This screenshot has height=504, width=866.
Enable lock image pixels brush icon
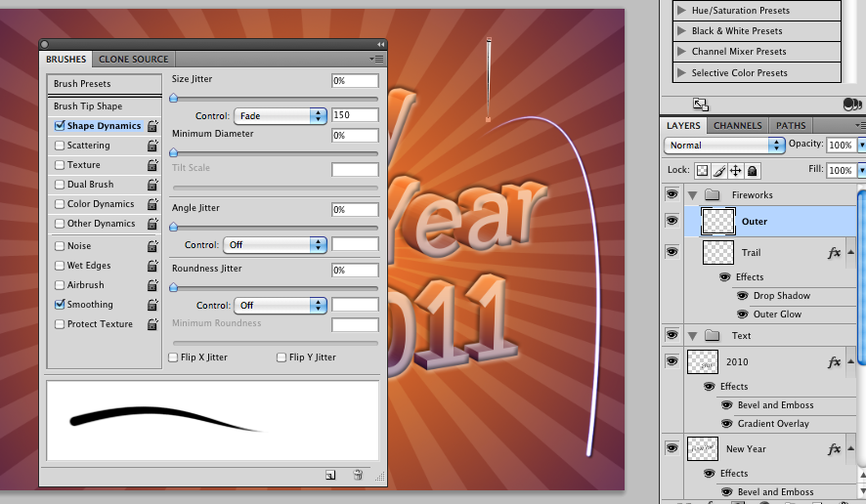(x=719, y=171)
